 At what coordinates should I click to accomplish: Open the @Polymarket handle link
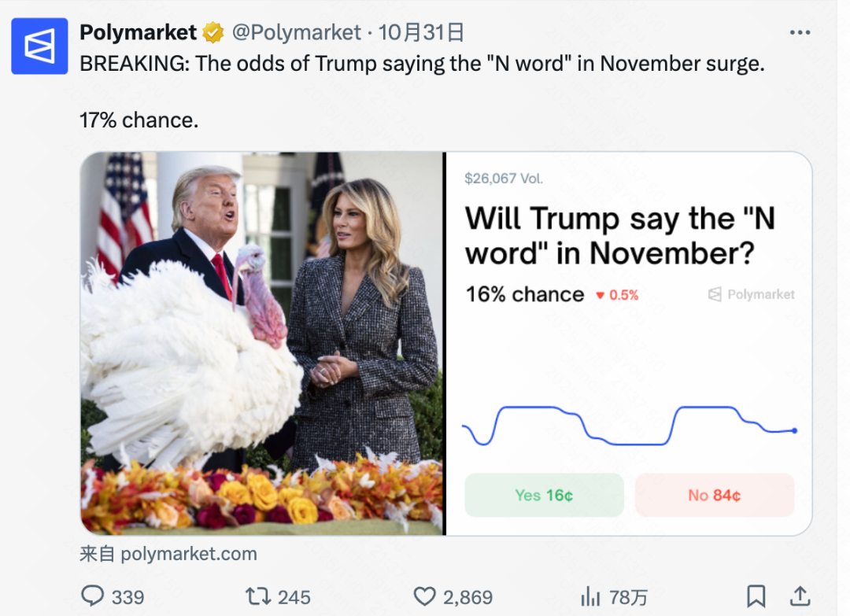coord(296,32)
